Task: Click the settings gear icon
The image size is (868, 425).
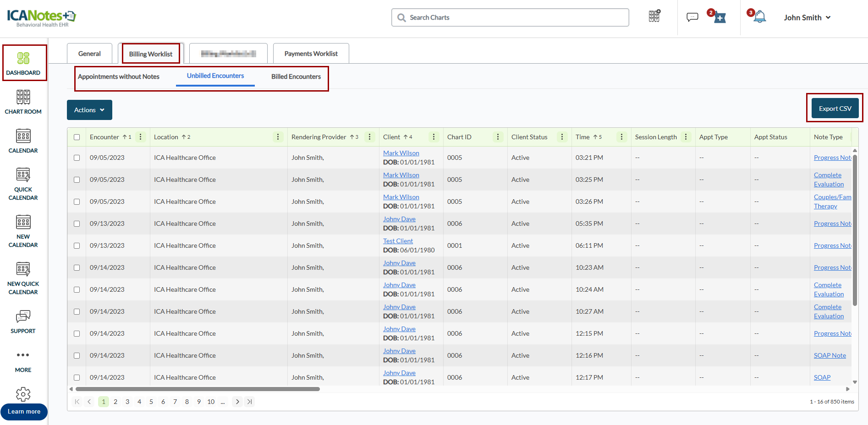Action: point(23,394)
